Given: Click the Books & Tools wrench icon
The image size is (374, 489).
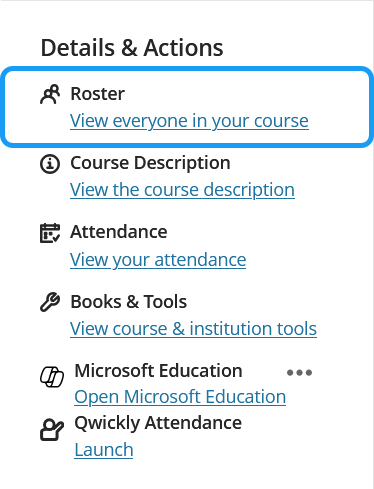Looking at the screenshot, I should [x=50, y=302].
